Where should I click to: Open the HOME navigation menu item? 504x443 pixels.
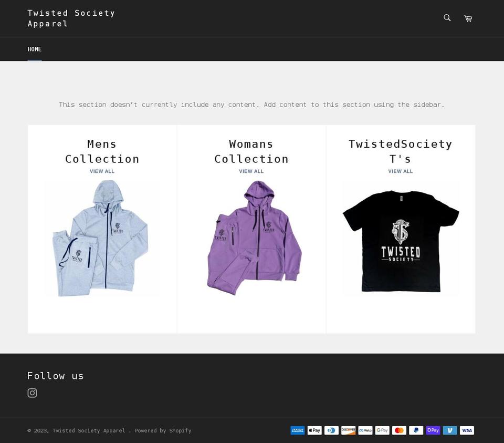click(x=35, y=49)
